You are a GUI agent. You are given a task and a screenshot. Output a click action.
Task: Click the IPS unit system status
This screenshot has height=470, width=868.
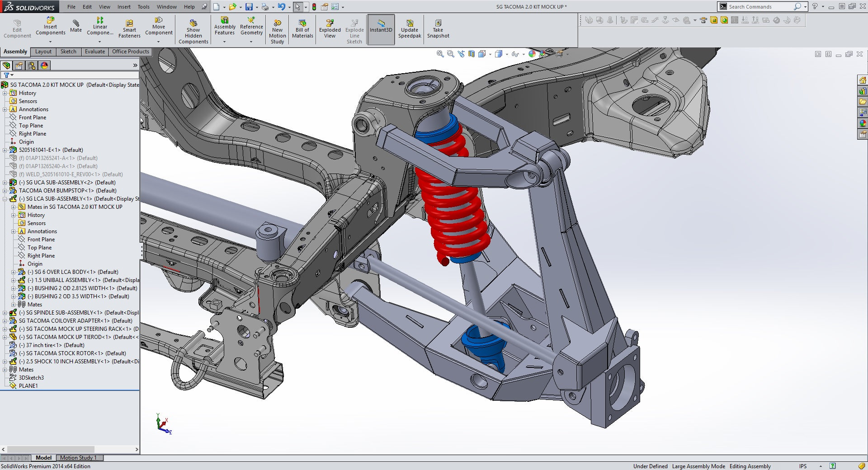[803, 466]
